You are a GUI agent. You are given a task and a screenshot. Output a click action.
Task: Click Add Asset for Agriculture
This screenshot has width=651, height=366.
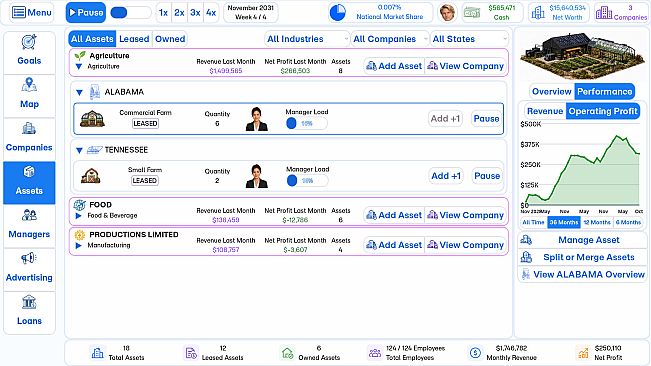pos(394,66)
